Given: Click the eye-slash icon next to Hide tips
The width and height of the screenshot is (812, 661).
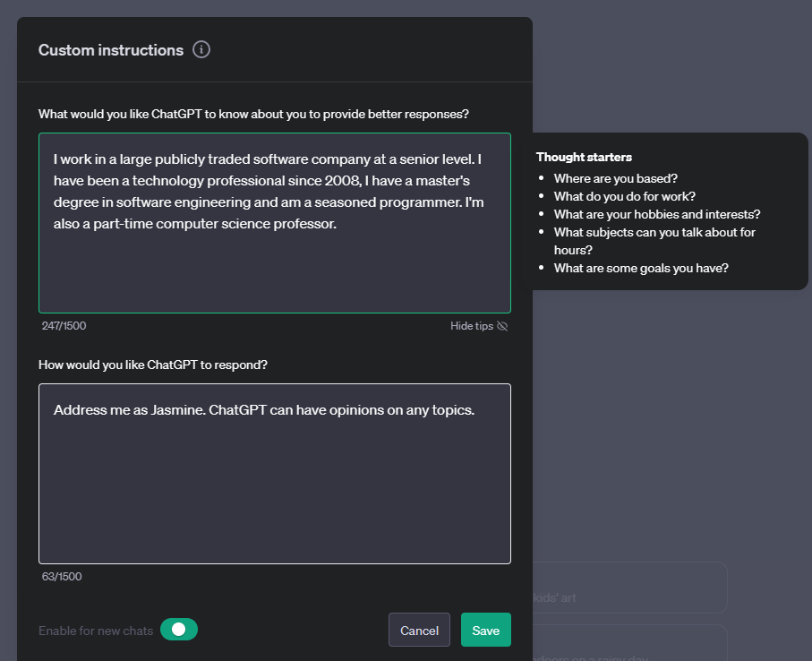Looking at the screenshot, I should [x=502, y=326].
